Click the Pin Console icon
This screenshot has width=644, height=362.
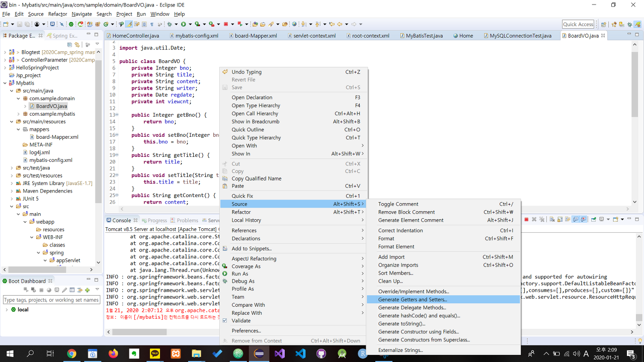[x=594, y=220]
